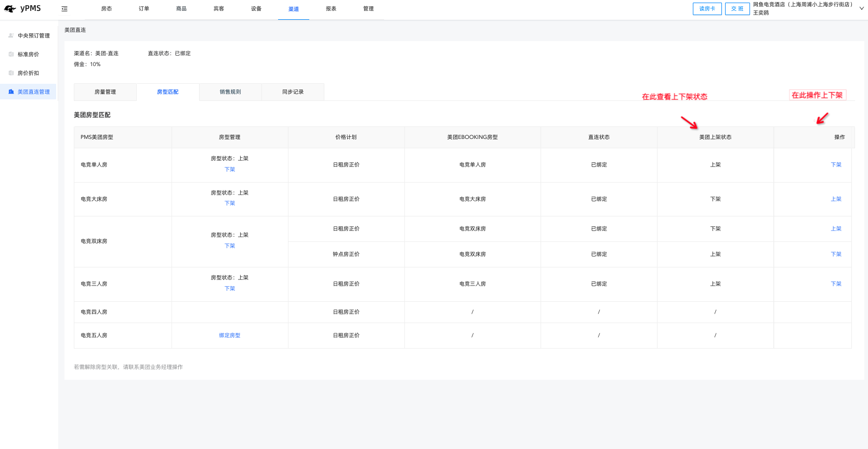Screen dimensions: 868x449
Task: Click the 美团直连 breadcrumb title
Action: [75, 30]
